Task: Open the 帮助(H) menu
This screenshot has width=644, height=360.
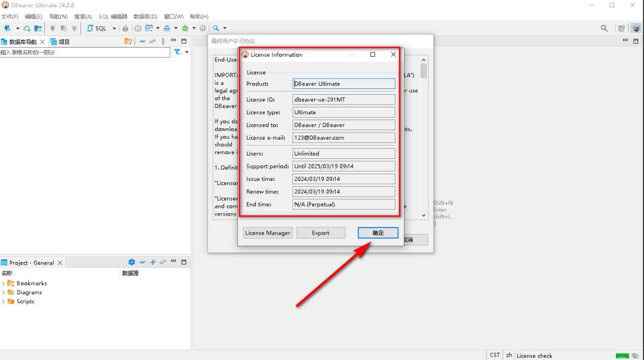Action: coord(199,17)
